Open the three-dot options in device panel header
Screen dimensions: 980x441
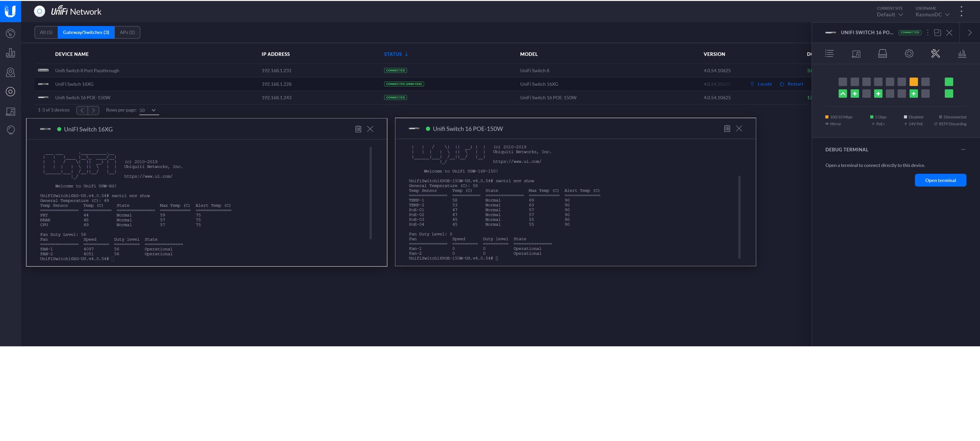(927, 32)
